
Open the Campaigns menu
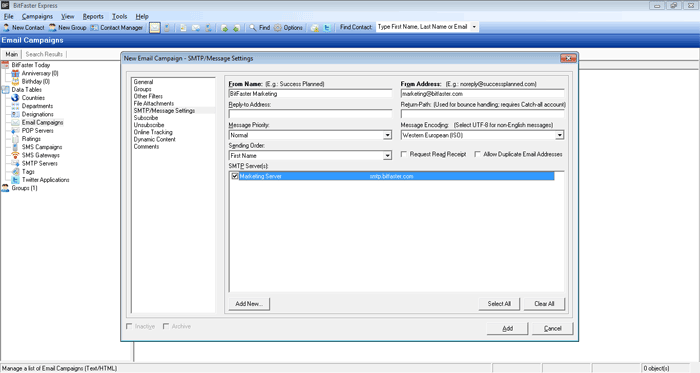37,17
